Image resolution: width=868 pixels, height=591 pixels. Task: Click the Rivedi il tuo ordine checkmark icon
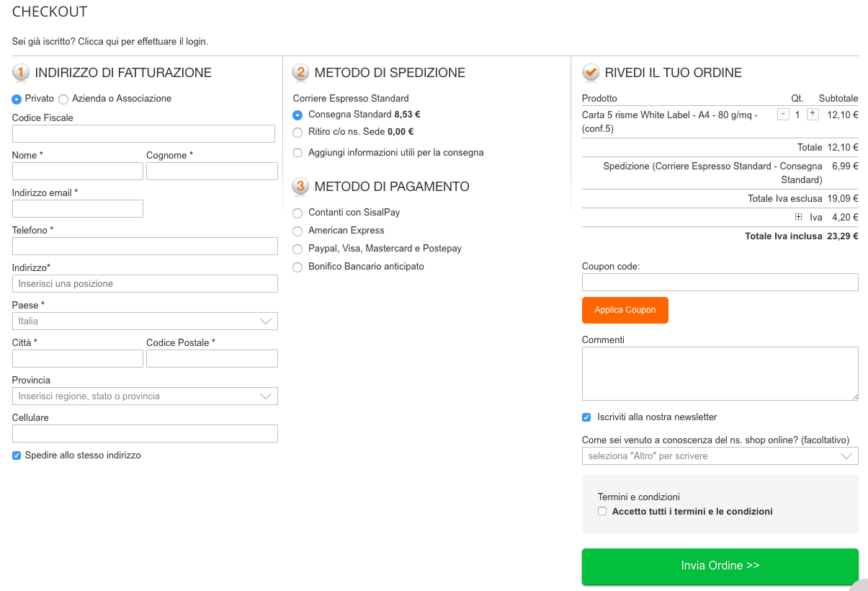click(591, 72)
